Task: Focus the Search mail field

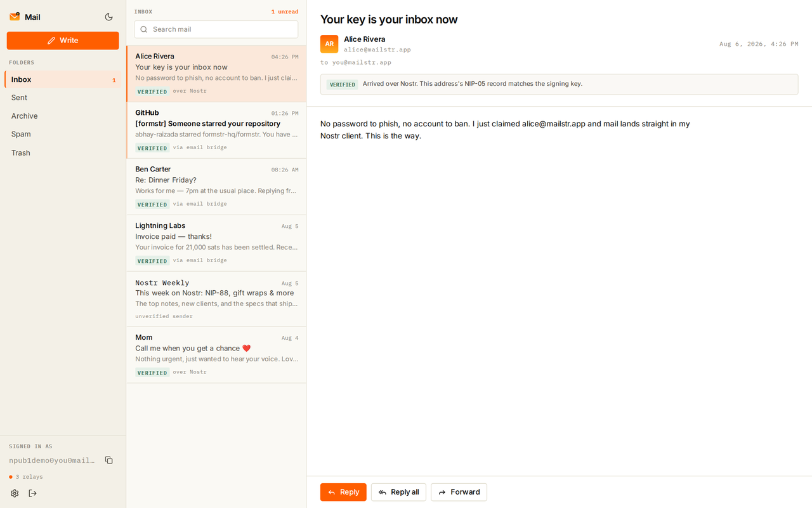Action: pos(216,29)
